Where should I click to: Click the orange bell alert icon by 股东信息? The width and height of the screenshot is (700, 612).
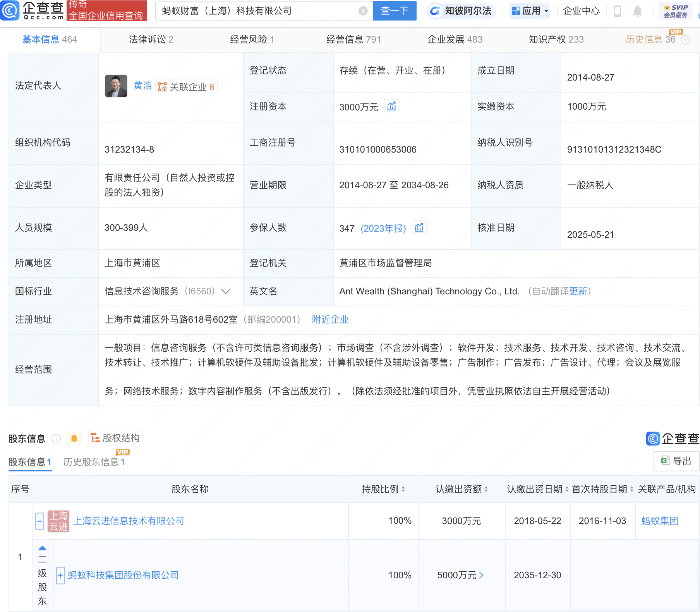(74, 438)
